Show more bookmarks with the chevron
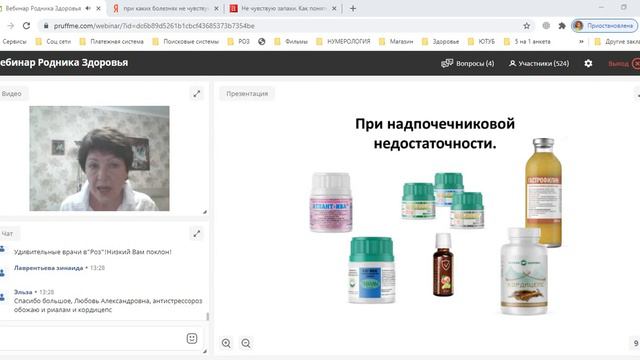Screen dimensions: 640x360 (581, 42)
